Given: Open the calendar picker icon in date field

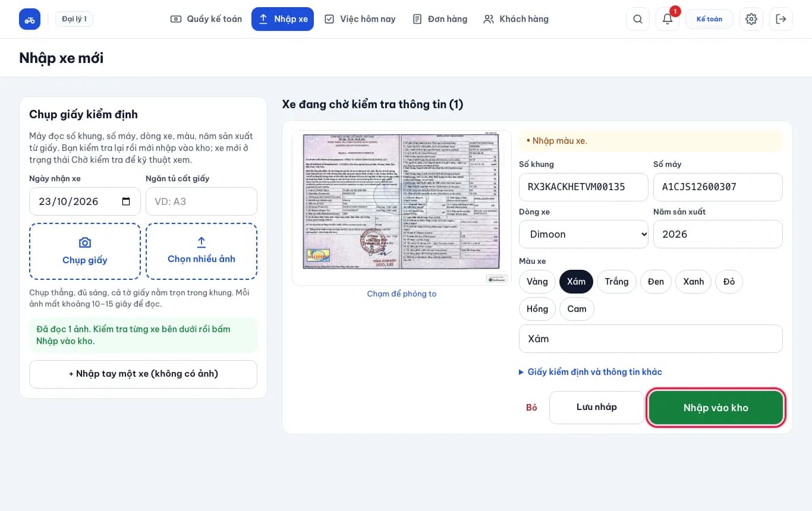Looking at the screenshot, I should [126, 201].
